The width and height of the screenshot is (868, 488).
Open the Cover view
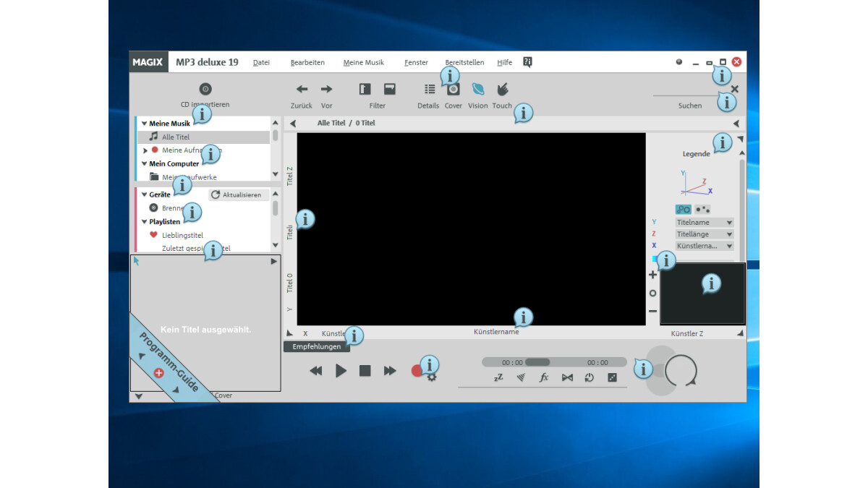tap(454, 89)
